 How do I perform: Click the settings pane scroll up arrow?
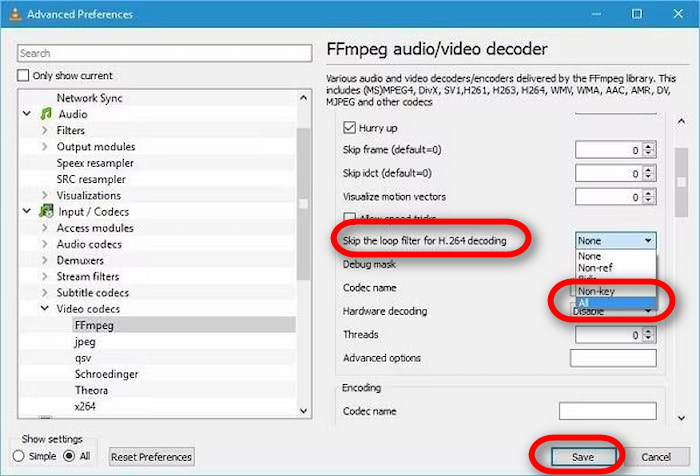pyautogui.click(x=681, y=121)
